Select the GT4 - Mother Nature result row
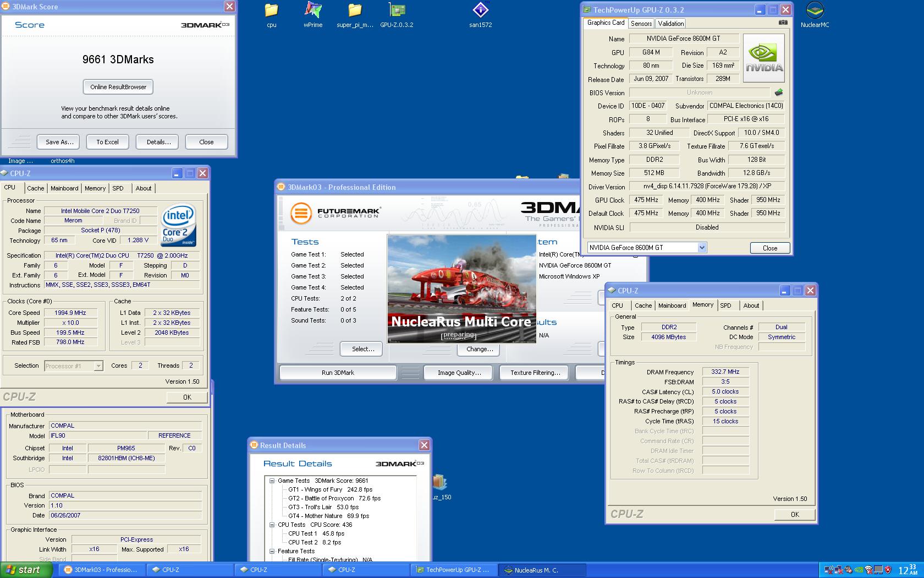This screenshot has width=924, height=578. 328,516
